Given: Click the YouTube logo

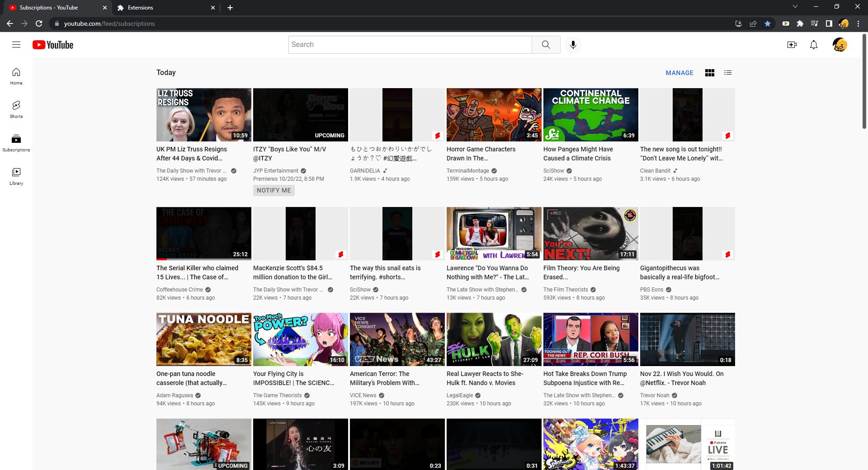Looking at the screenshot, I should [x=53, y=45].
